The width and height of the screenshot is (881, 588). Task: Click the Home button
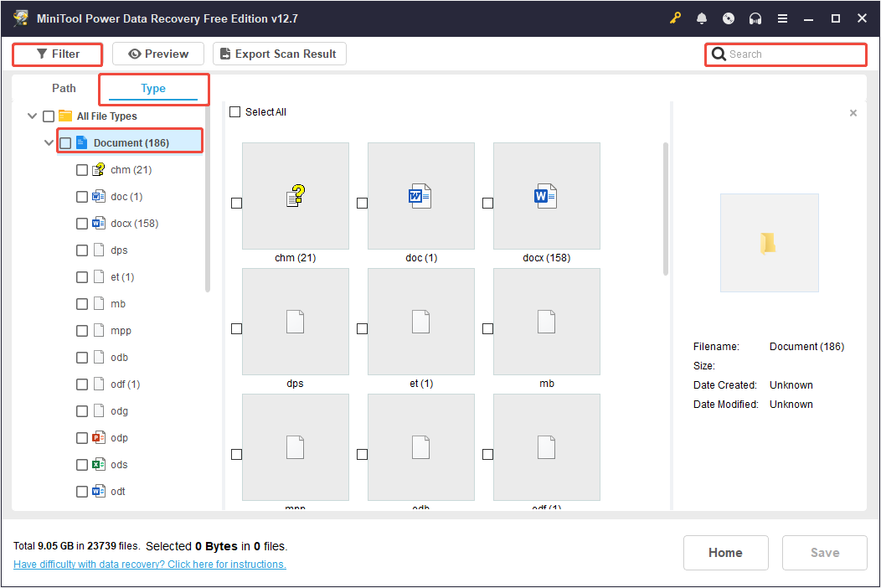point(725,552)
